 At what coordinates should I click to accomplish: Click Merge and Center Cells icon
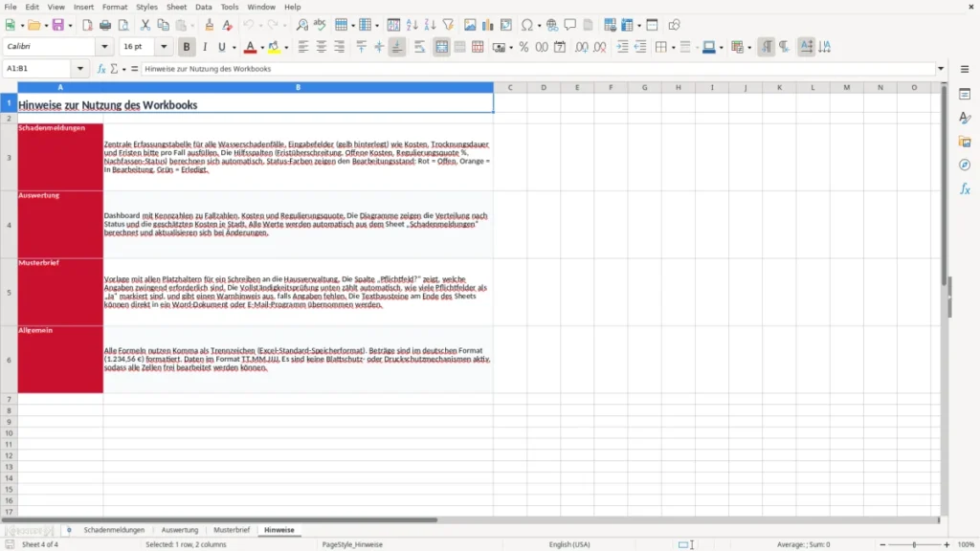[441, 47]
